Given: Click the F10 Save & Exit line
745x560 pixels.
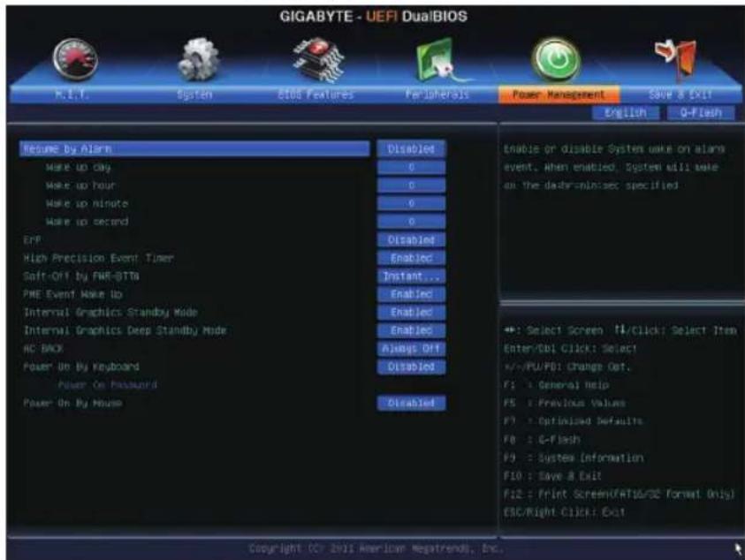Looking at the screenshot, I should 552,475.
